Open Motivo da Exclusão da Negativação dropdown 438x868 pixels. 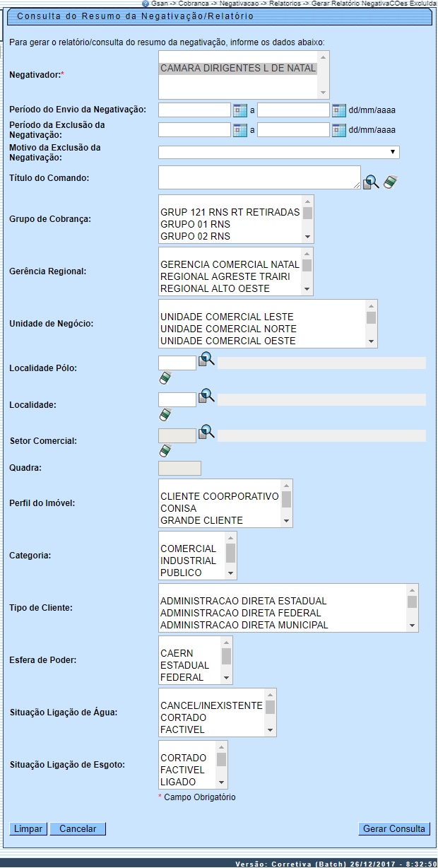(278, 153)
